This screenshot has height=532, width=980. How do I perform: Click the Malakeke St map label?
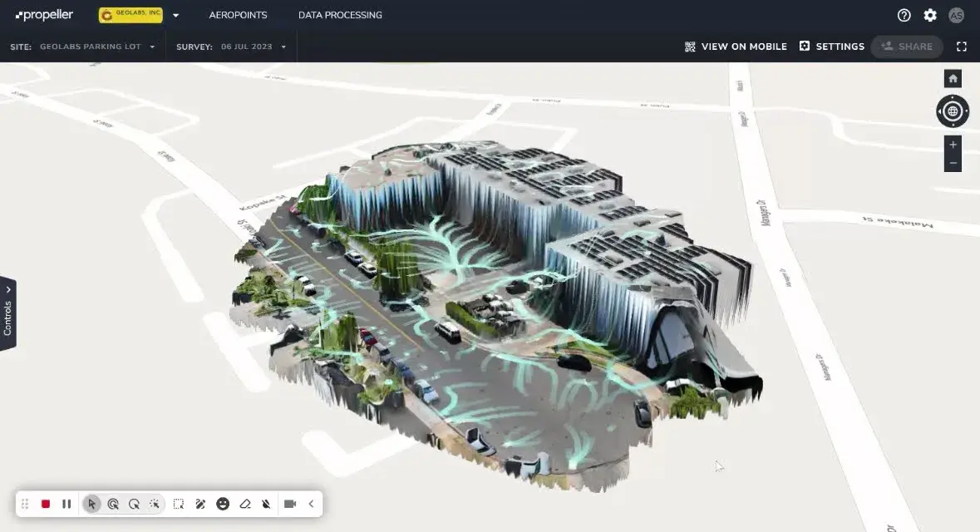[898, 223]
